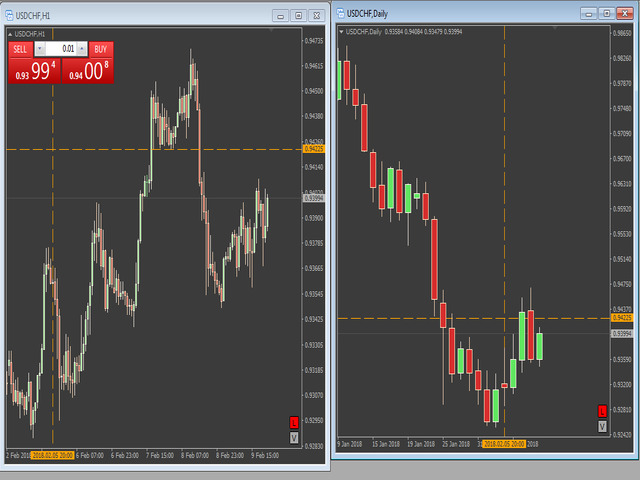This screenshot has width=640, height=480.
Task: Close the USDCHF,H1 window
Action: tap(316, 16)
